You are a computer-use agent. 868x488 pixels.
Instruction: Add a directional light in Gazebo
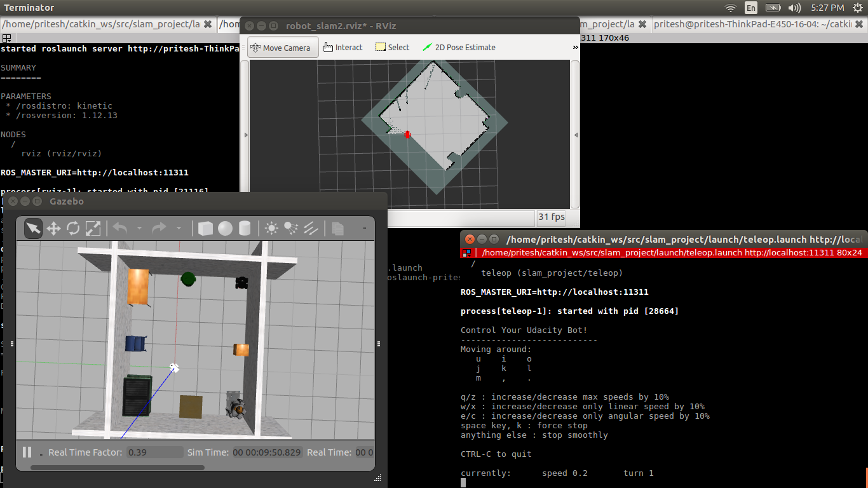coord(311,228)
